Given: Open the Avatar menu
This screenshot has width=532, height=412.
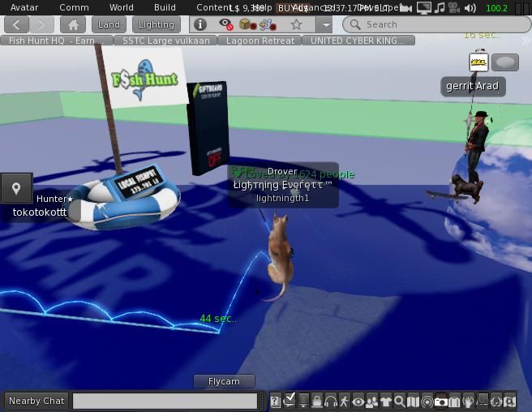Looking at the screenshot, I should click(24, 7).
